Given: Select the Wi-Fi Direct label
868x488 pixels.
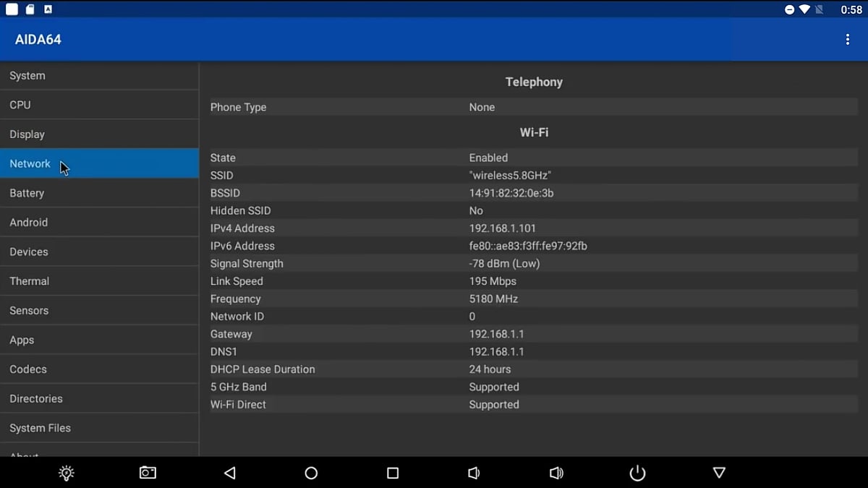Looking at the screenshot, I should 238,405.
